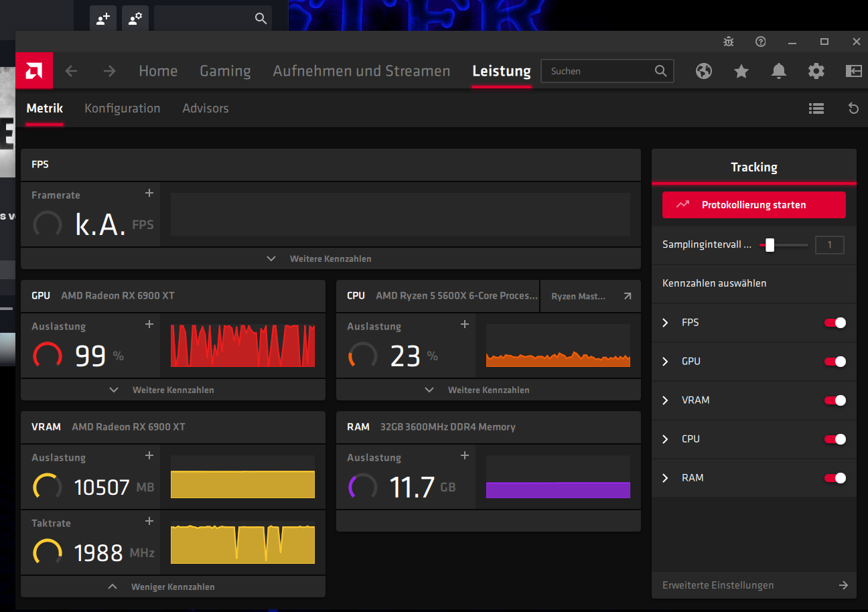Click the Samplingintervall slider handle
Image resolution: width=868 pixels, height=612 pixels.
click(770, 245)
